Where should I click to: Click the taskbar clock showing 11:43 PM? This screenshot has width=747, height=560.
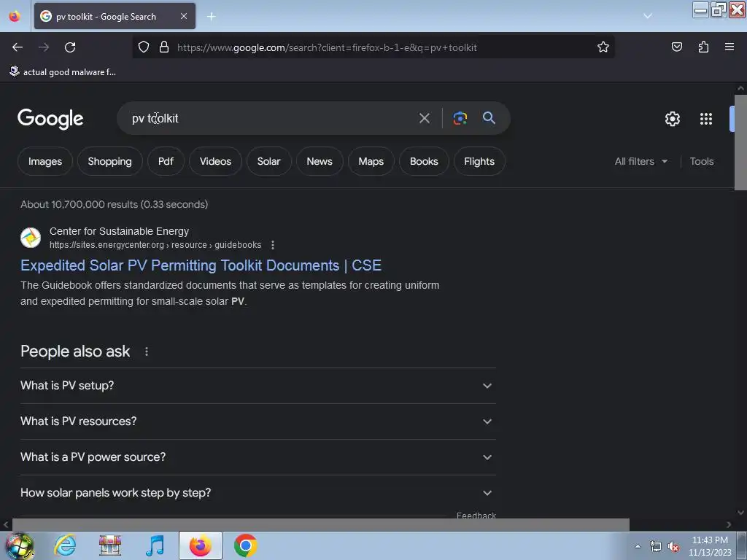point(710,546)
